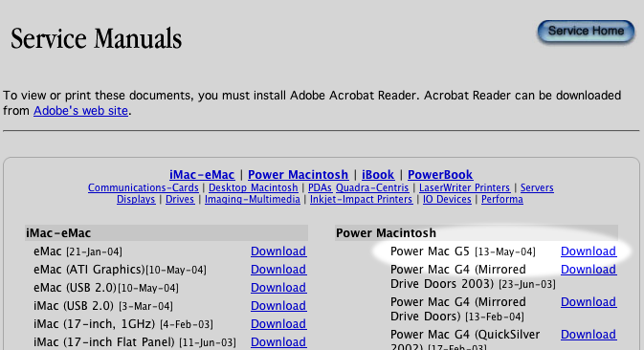The width and height of the screenshot is (644, 350).
Task: Jump to the iMac-eMac section link
Action: coord(202,175)
